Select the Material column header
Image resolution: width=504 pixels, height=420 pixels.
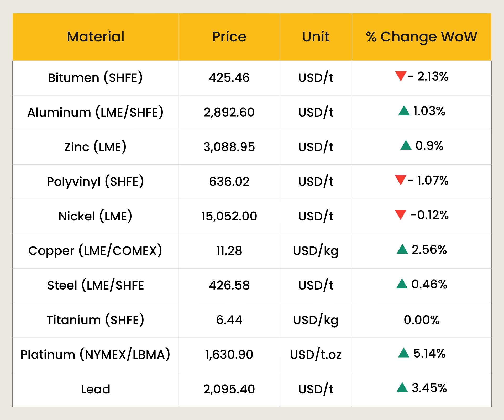point(96,37)
